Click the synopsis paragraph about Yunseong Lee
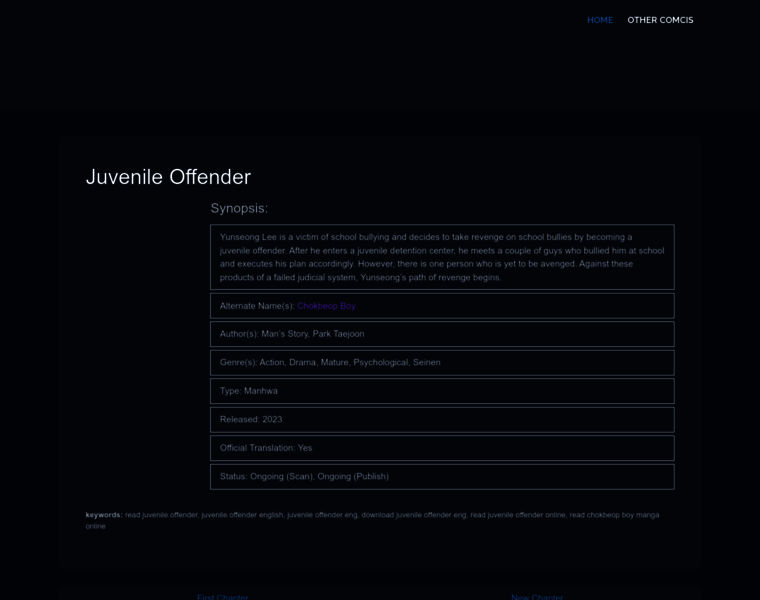The height and width of the screenshot is (600, 760). [x=442, y=257]
